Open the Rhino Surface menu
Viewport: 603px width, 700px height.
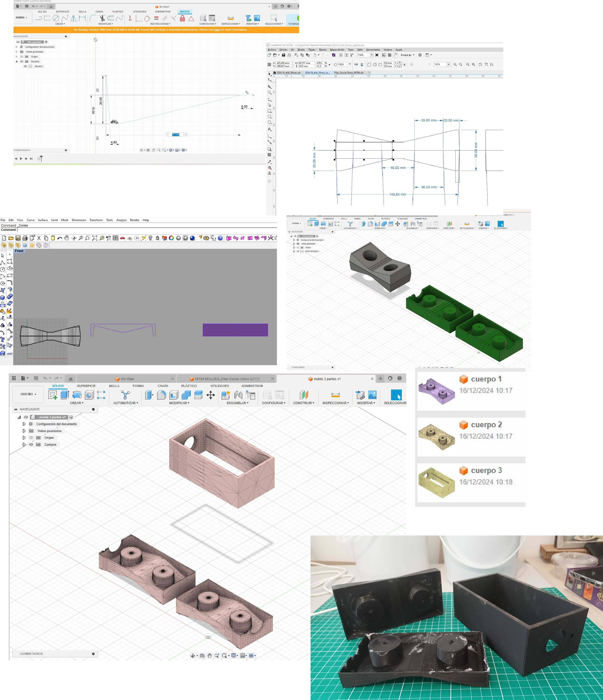point(43,220)
